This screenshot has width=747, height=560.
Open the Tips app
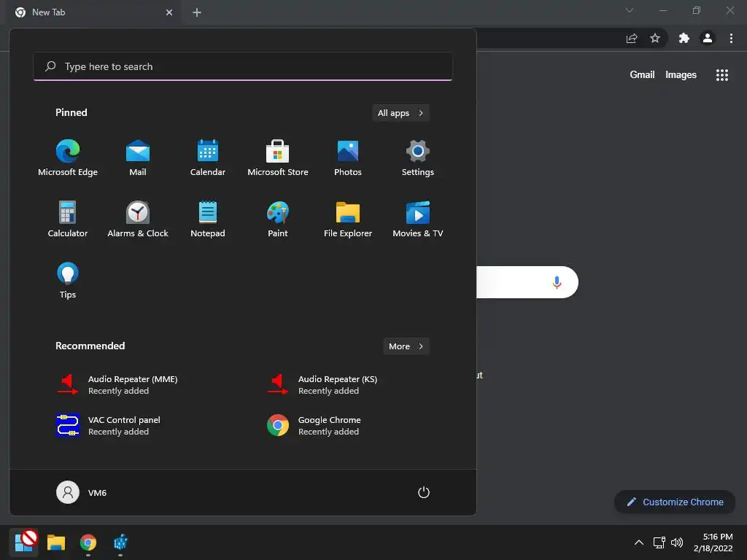pyautogui.click(x=68, y=281)
